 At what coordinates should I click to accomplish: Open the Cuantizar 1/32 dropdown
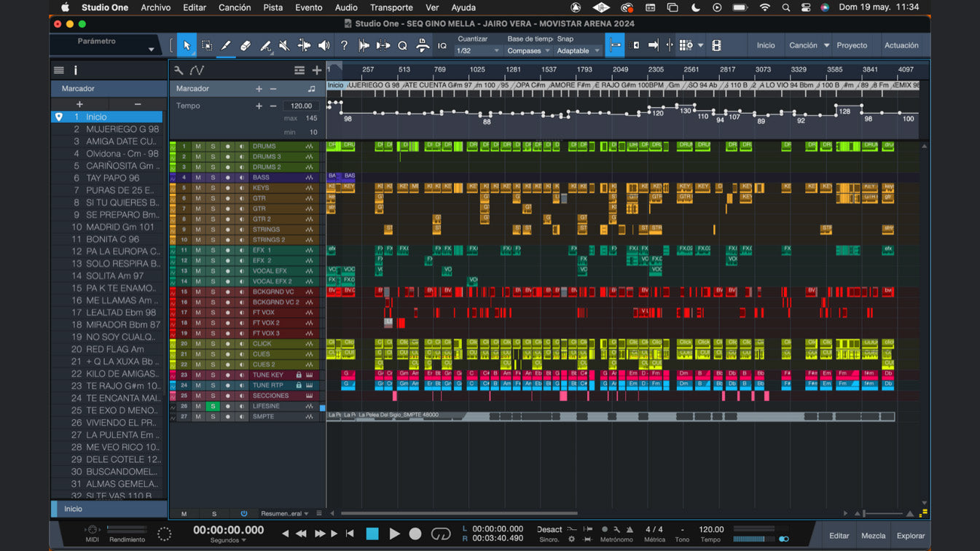pyautogui.click(x=478, y=51)
